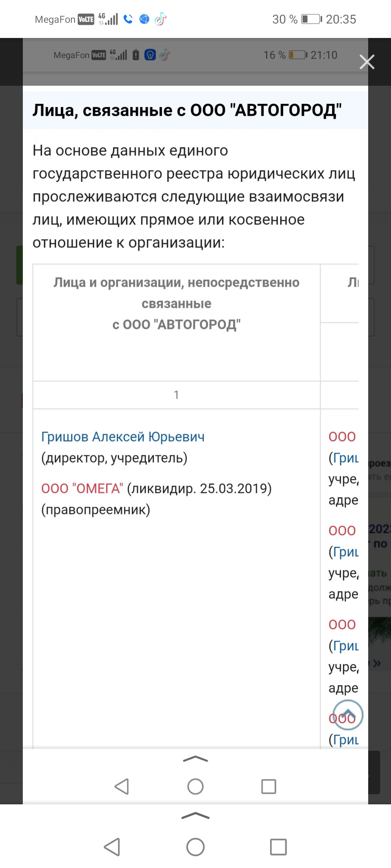Tap the inner screenshot's recent apps square
The height and width of the screenshot is (868, 391).
(269, 786)
